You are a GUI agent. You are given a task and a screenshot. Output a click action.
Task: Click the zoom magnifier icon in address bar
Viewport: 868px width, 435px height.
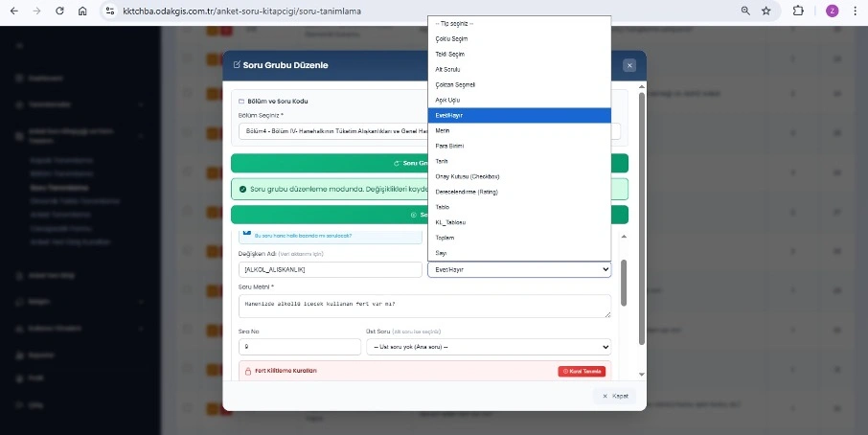pyautogui.click(x=745, y=11)
